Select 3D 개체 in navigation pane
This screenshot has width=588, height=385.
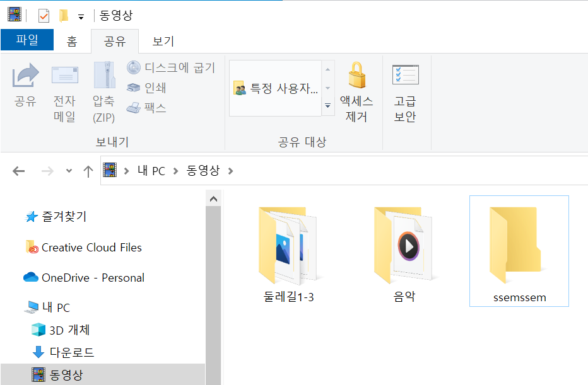tap(61, 330)
